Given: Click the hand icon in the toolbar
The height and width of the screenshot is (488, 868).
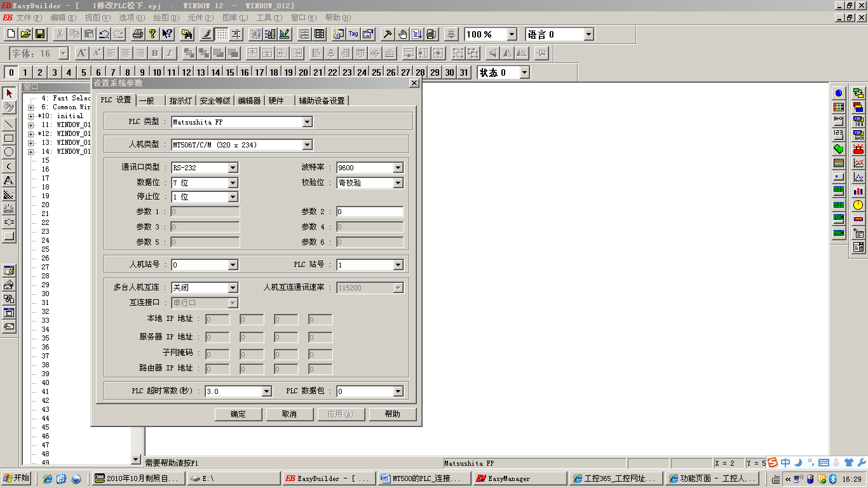Looking at the screenshot, I should point(402,34).
